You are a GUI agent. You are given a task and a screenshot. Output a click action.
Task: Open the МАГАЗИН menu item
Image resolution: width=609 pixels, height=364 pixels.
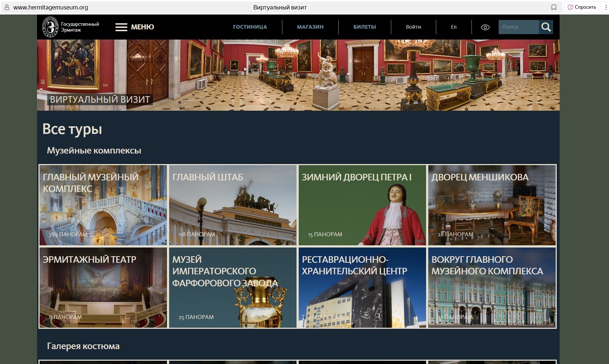tap(310, 27)
